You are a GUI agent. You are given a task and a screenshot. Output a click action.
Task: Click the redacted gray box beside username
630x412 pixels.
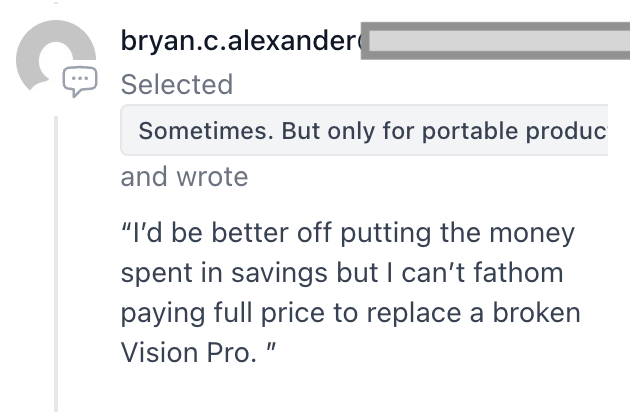(495, 41)
